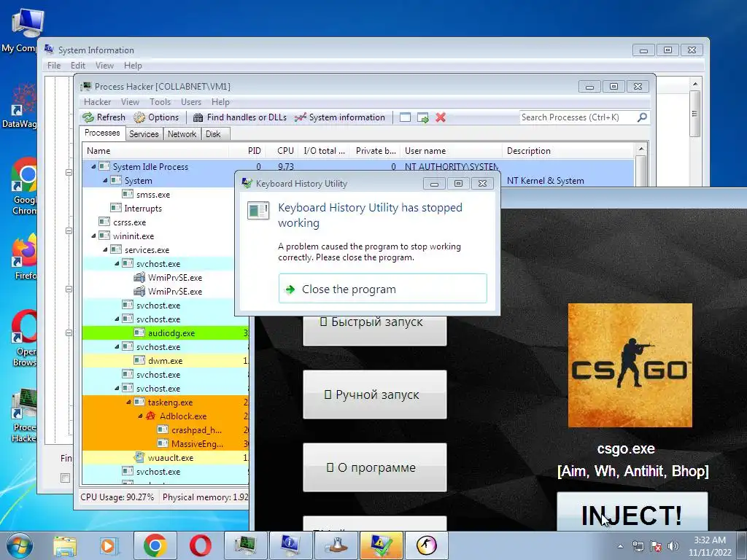This screenshot has height=560, width=747.
Task: Click the volume speaker tray icon
Action: (x=673, y=546)
